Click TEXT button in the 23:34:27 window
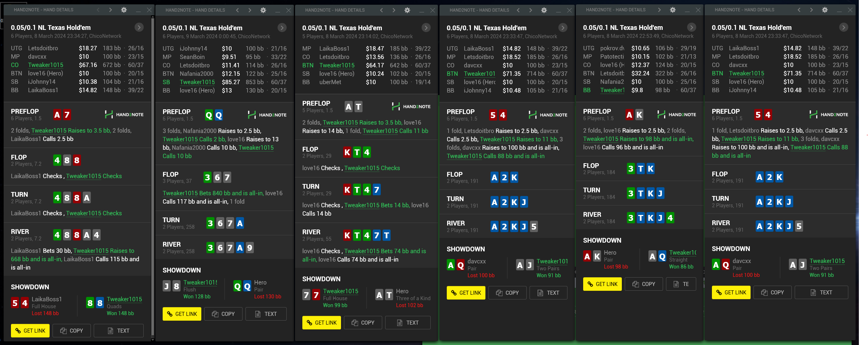The height and width of the screenshot is (345, 868). [x=119, y=331]
